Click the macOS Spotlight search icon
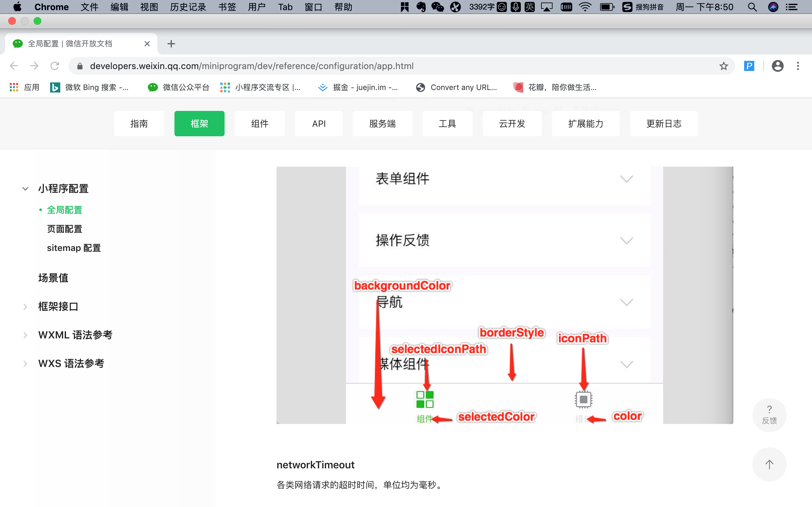 pos(752,7)
